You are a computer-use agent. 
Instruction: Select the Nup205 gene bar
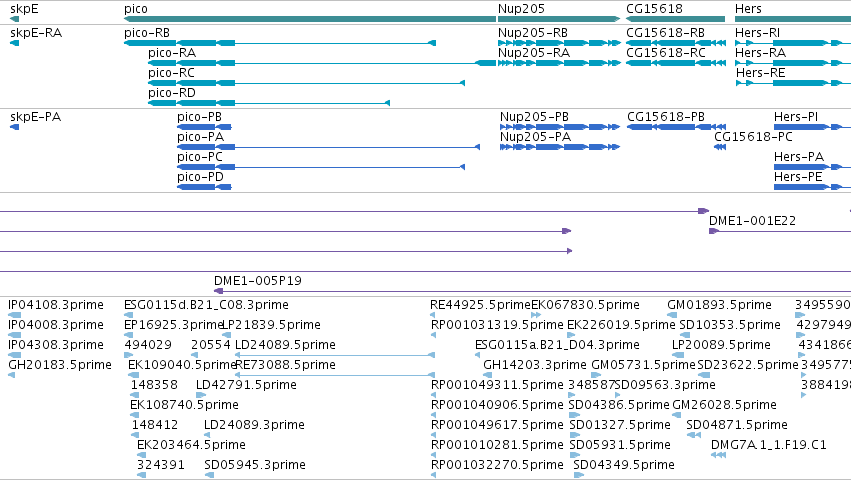coord(559,19)
